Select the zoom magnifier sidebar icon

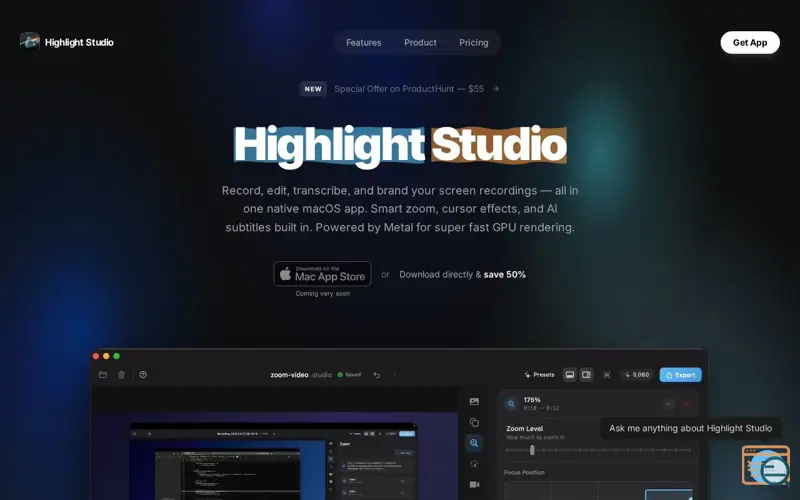tap(474, 443)
